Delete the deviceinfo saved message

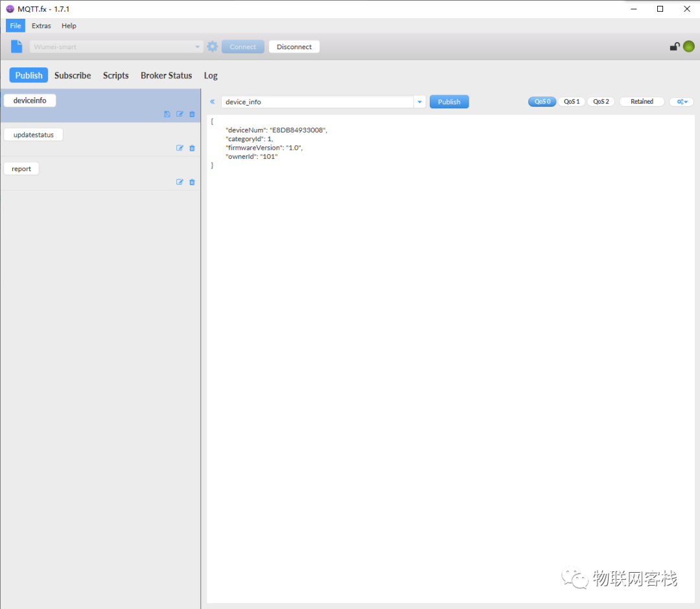(x=192, y=114)
